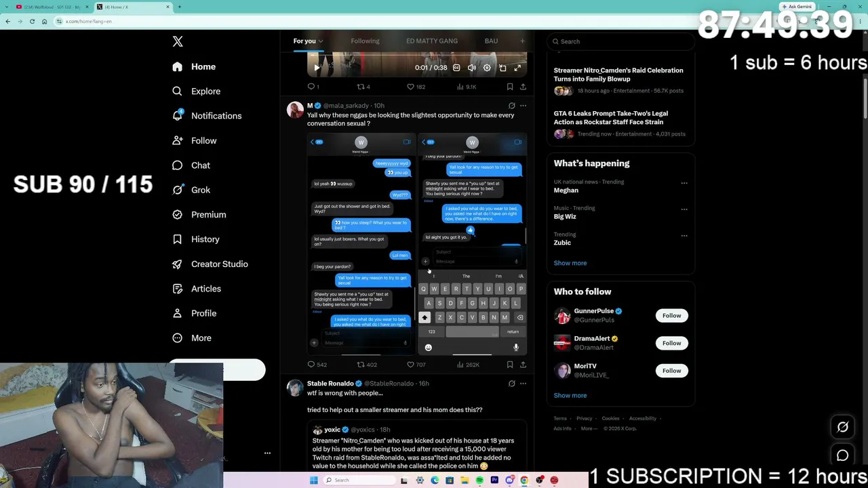Bookmark mala_sarkady's post
Viewport: 868px width, 488px height.
(x=510, y=365)
